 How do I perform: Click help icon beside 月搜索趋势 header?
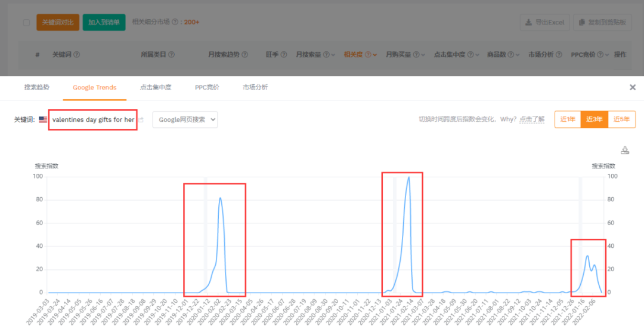244,55
